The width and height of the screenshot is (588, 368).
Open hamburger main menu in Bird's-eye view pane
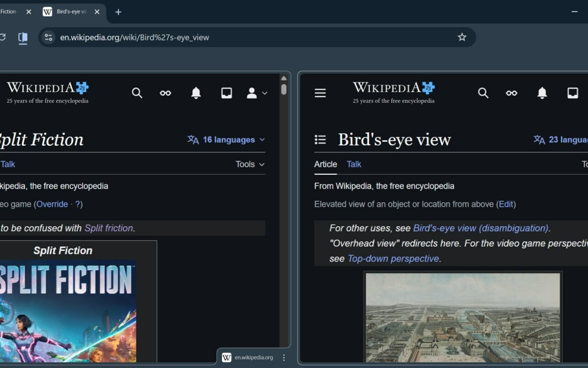[x=320, y=93]
